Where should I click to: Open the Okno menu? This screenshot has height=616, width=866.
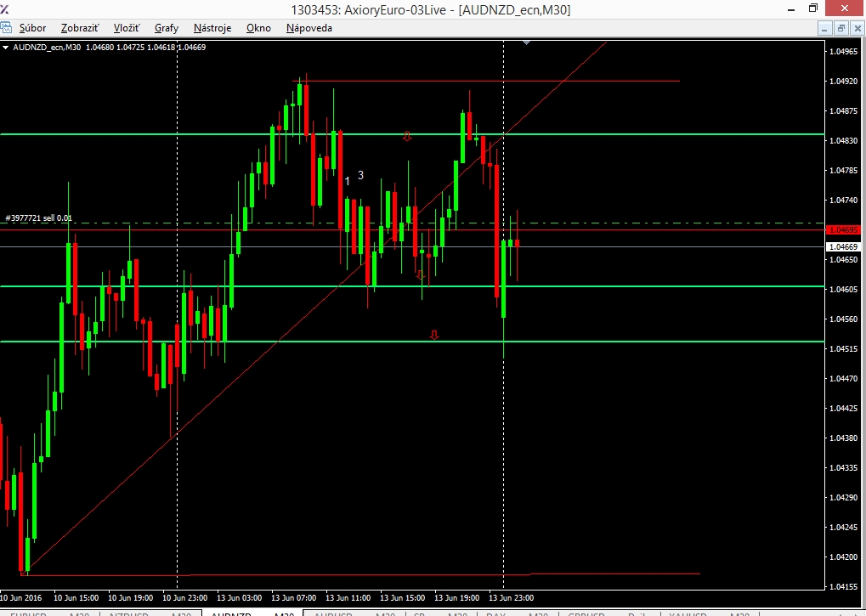click(x=258, y=28)
